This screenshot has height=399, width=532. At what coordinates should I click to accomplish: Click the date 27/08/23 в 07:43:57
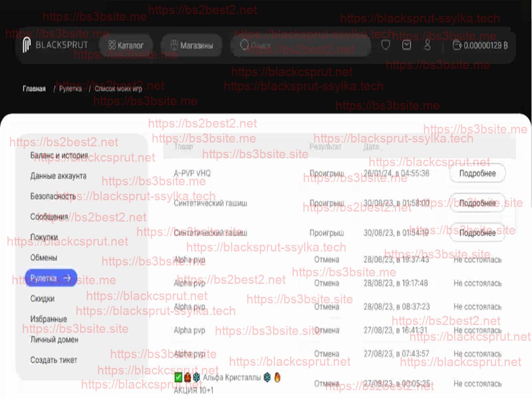[396, 354]
